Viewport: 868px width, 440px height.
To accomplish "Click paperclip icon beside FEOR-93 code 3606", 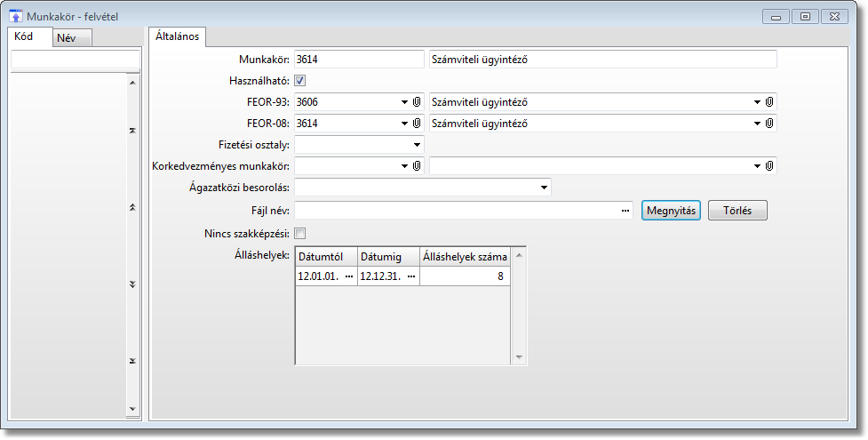I will tap(417, 102).
